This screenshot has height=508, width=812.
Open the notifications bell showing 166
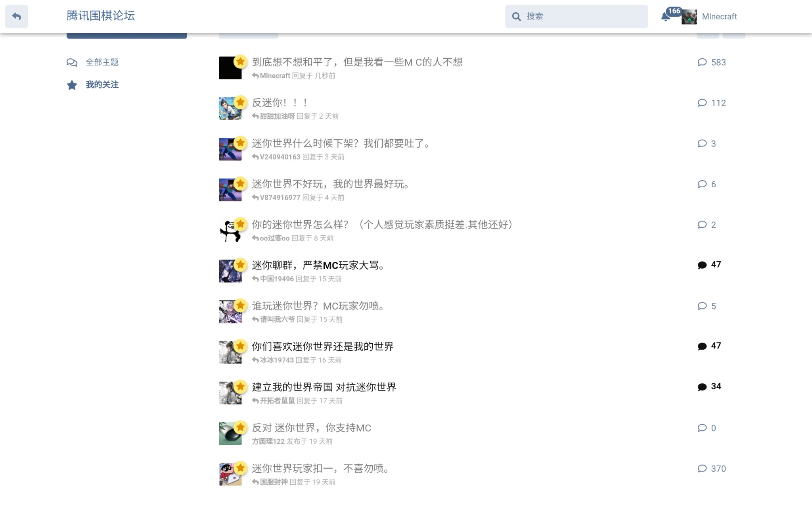point(666,17)
